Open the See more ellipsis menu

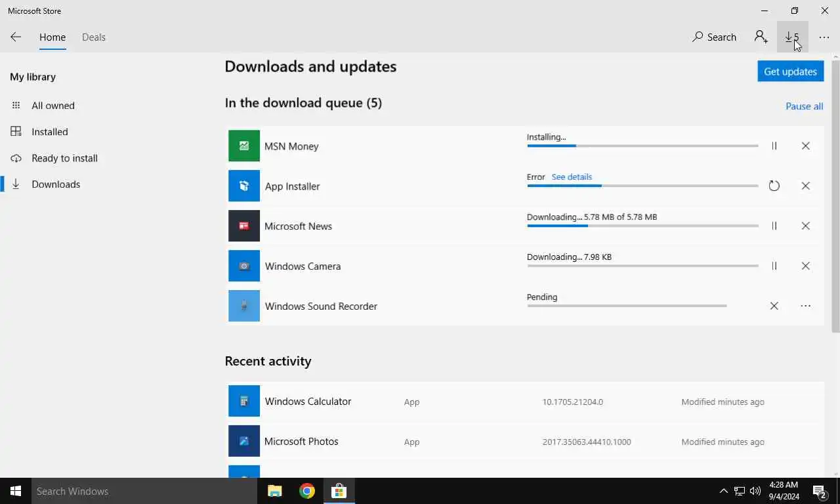pos(824,37)
